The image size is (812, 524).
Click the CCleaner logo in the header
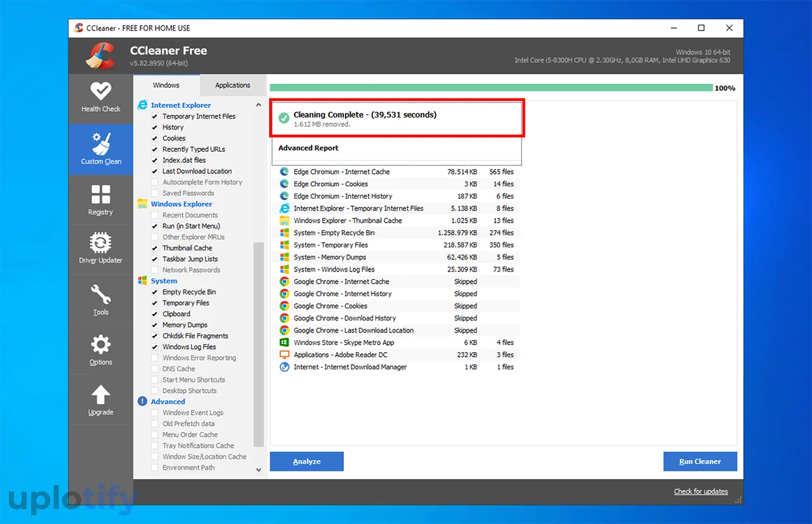coord(100,56)
